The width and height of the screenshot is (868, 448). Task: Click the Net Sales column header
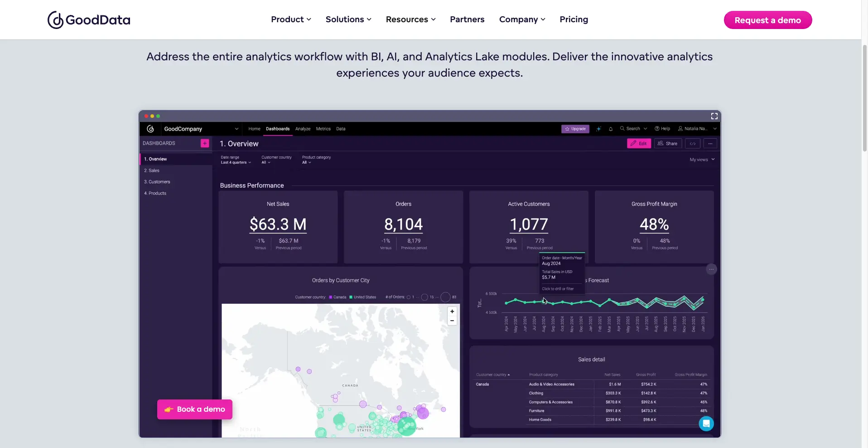612,375
